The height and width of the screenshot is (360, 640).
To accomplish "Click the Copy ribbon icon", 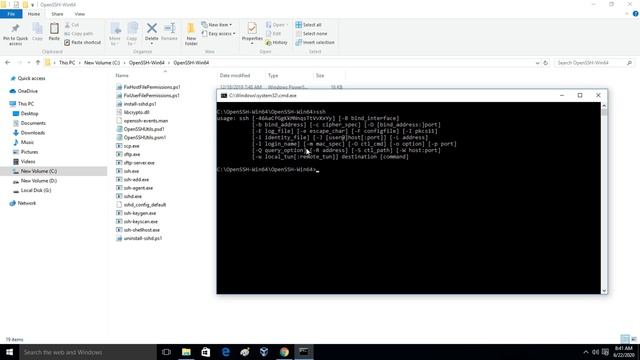I will coord(37,32).
